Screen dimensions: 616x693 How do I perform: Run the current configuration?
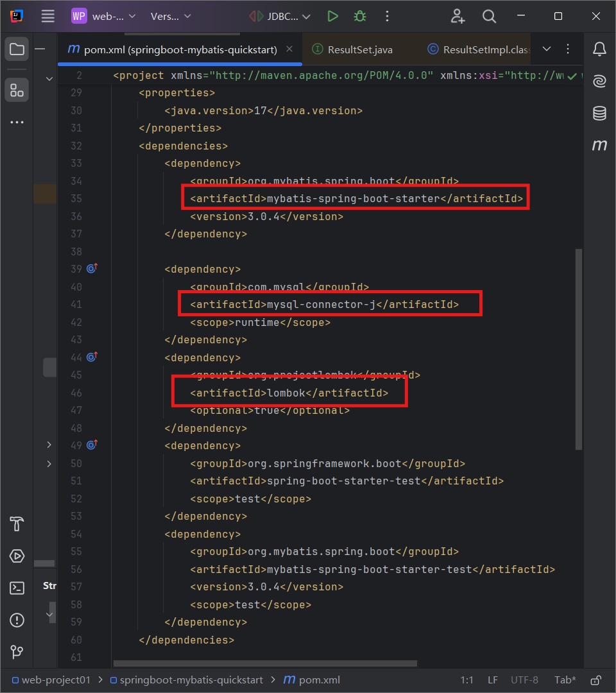(333, 16)
